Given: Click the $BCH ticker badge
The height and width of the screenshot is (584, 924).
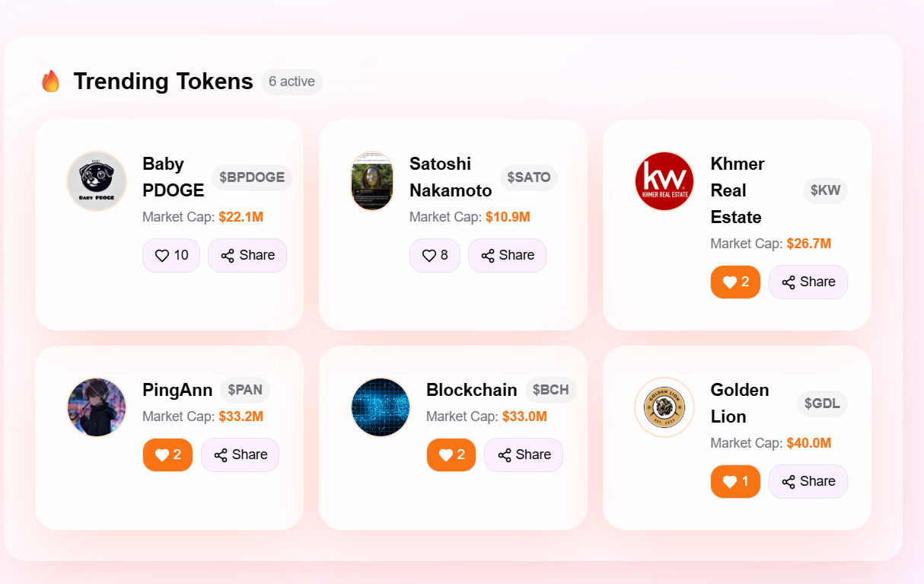Looking at the screenshot, I should pyautogui.click(x=550, y=390).
